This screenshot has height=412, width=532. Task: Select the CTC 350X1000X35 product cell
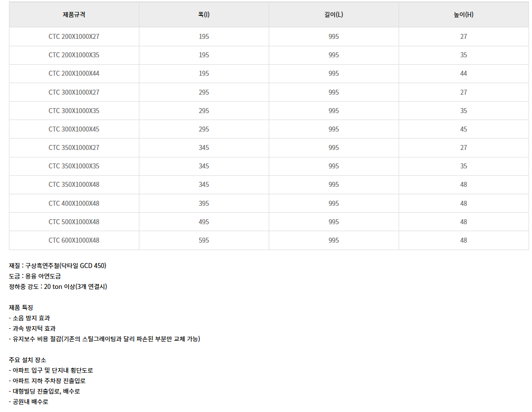(74, 166)
